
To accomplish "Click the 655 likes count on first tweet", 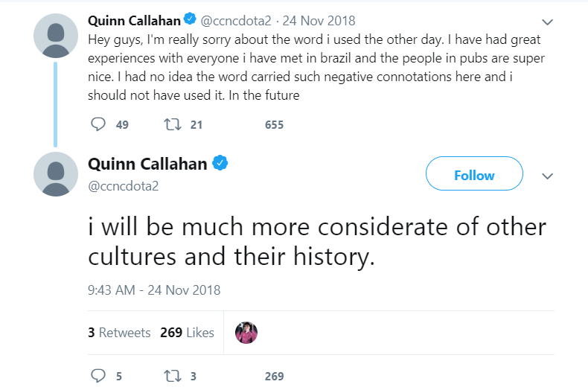I will pos(274,125).
